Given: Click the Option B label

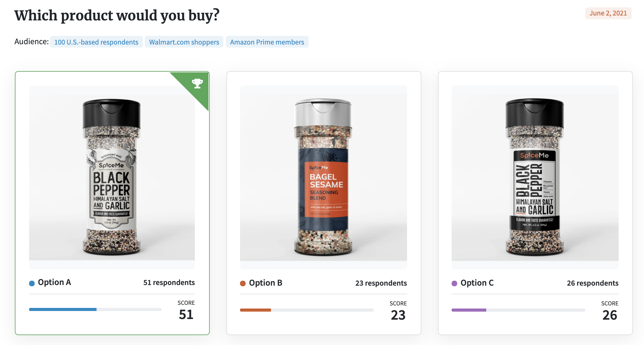Looking at the screenshot, I should pos(266,283).
